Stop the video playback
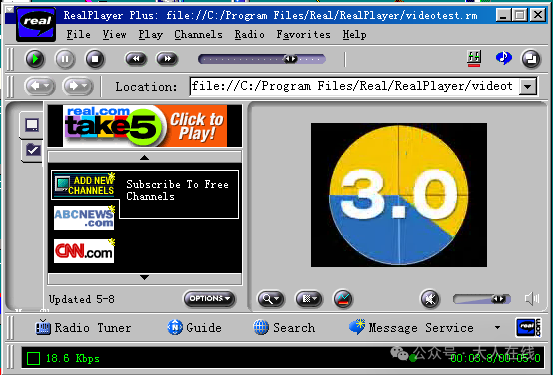Image resolution: width=553 pixels, height=375 pixels. (95, 59)
